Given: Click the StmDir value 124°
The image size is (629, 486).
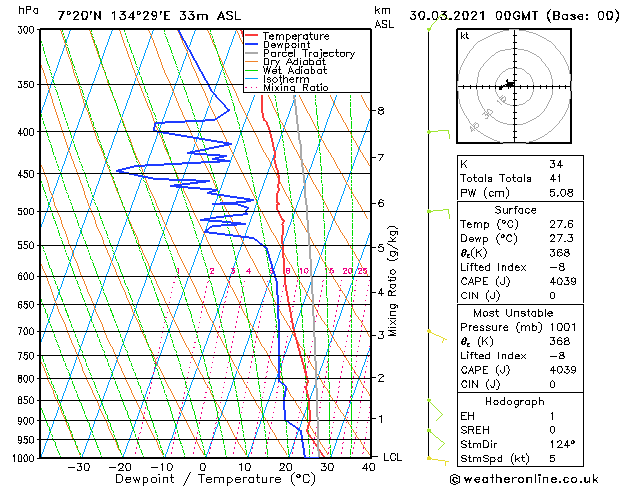Looking at the screenshot, I should pos(562,444).
